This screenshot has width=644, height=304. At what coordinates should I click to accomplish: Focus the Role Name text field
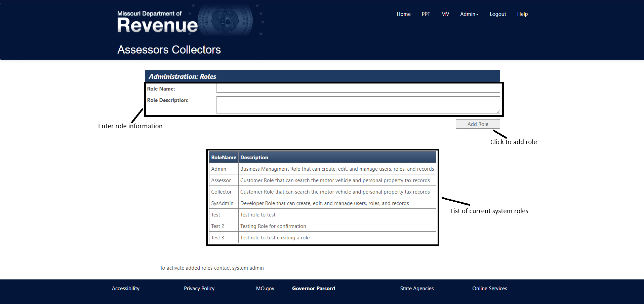coord(358,88)
